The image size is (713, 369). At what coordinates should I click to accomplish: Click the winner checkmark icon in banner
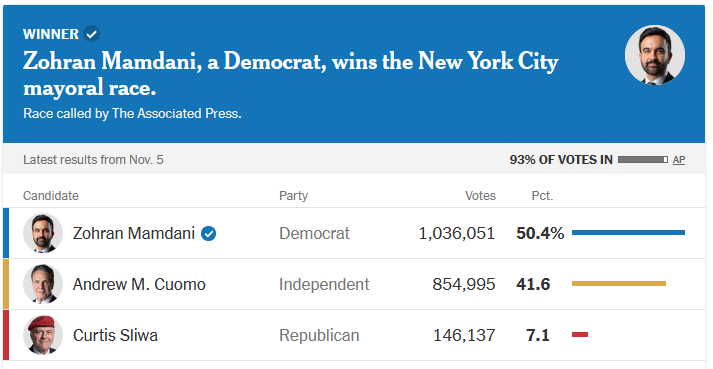92,34
